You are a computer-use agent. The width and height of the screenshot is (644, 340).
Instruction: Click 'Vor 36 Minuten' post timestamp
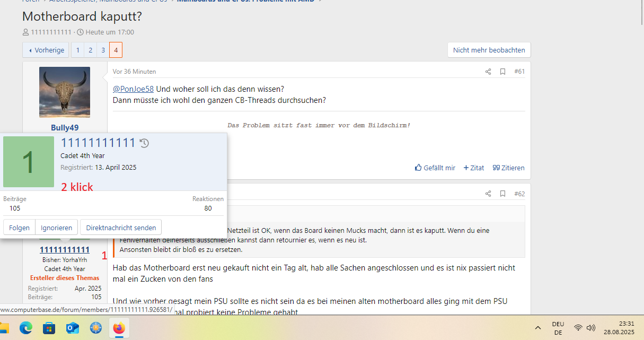(134, 72)
